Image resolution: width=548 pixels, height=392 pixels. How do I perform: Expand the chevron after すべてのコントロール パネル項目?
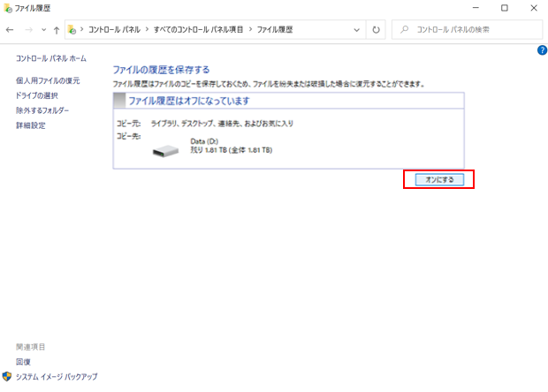tap(253, 29)
